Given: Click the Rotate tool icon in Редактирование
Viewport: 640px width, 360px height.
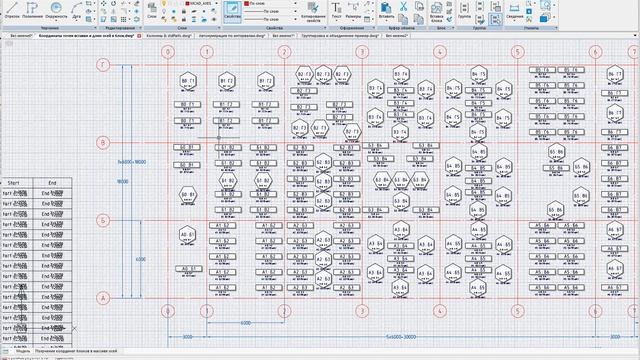Looking at the screenshot, I should 113,3.
